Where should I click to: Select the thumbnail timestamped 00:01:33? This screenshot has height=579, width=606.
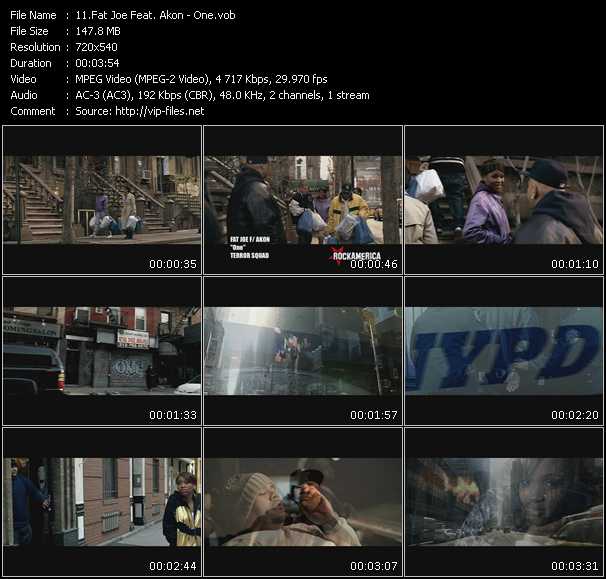[102, 351]
